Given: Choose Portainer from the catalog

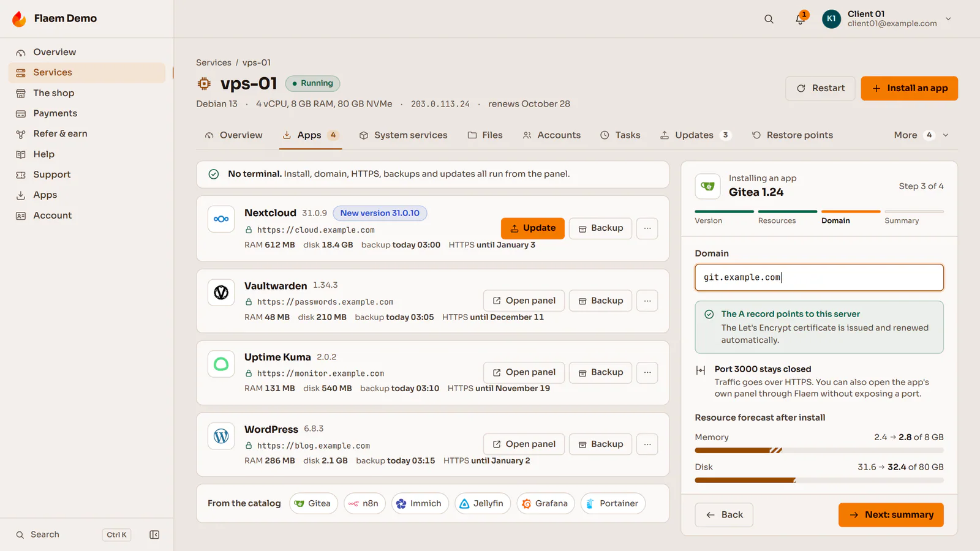Looking at the screenshot, I should (x=613, y=503).
